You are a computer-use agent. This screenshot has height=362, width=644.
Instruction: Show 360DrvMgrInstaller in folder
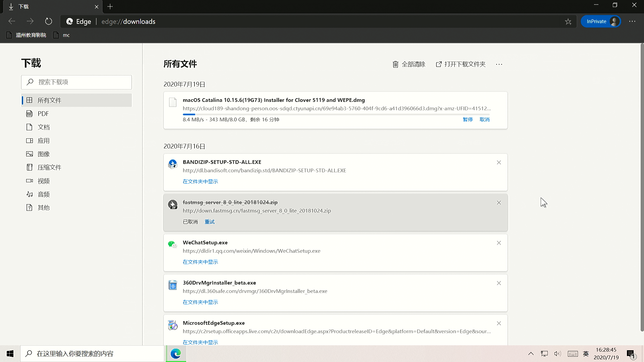[x=200, y=302]
